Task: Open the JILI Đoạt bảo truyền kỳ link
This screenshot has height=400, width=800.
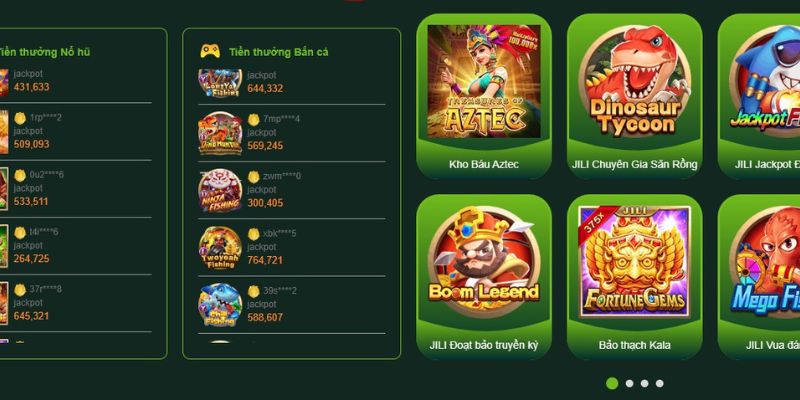Action: 484,345
